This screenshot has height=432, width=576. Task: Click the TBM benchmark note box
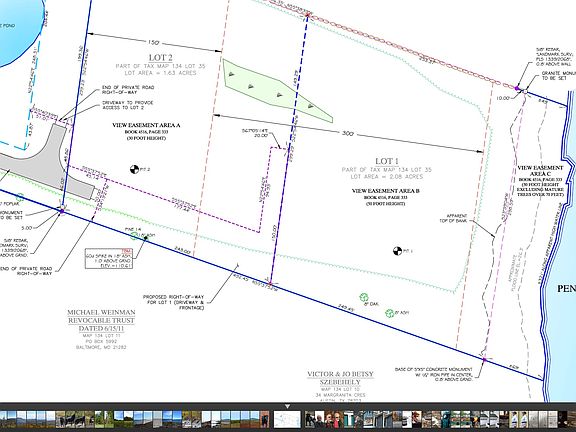tap(109, 258)
